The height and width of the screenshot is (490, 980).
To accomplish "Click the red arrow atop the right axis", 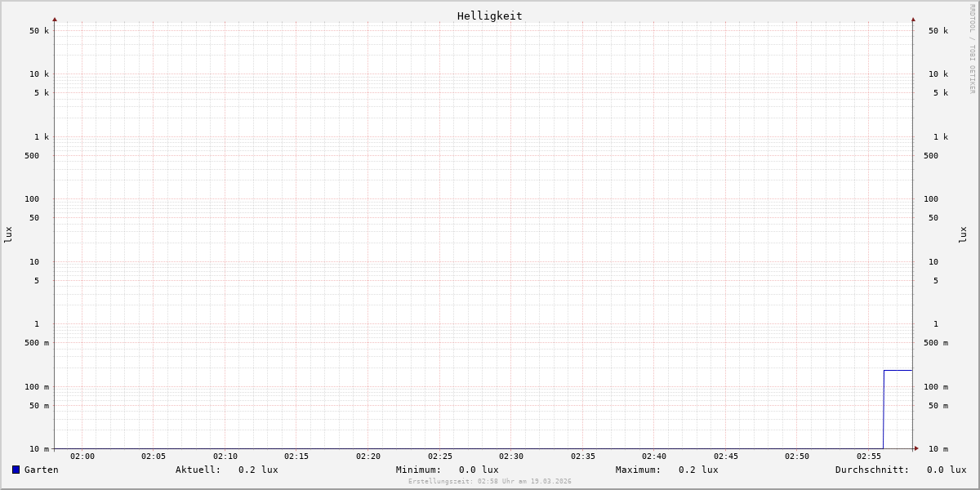I will pos(913,19).
